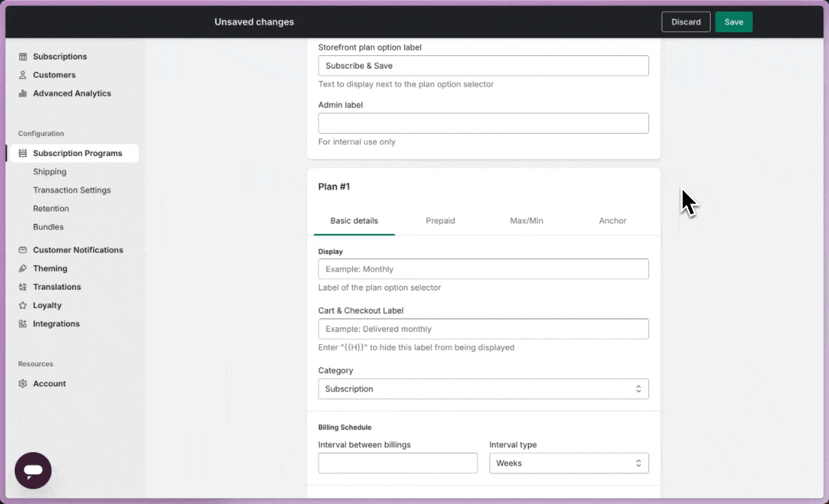Open Subscriptions in the sidebar
This screenshot has width=829, height=504.
click(60, 57)
